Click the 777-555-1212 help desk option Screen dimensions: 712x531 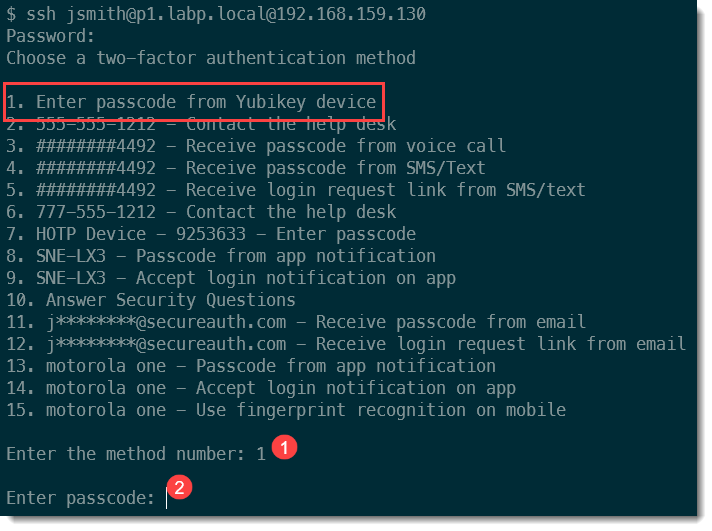pyautogui.click(x=201, y=212)
